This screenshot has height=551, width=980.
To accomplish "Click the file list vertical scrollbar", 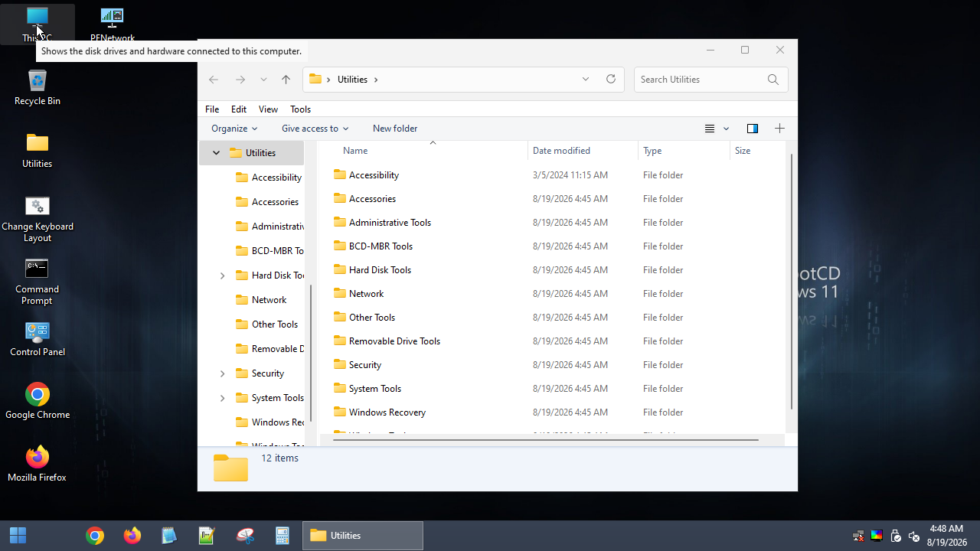I will click(x=792, y=282).
